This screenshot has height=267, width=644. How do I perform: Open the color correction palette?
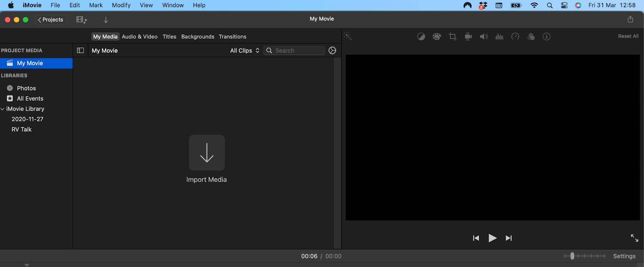(437, 37)
